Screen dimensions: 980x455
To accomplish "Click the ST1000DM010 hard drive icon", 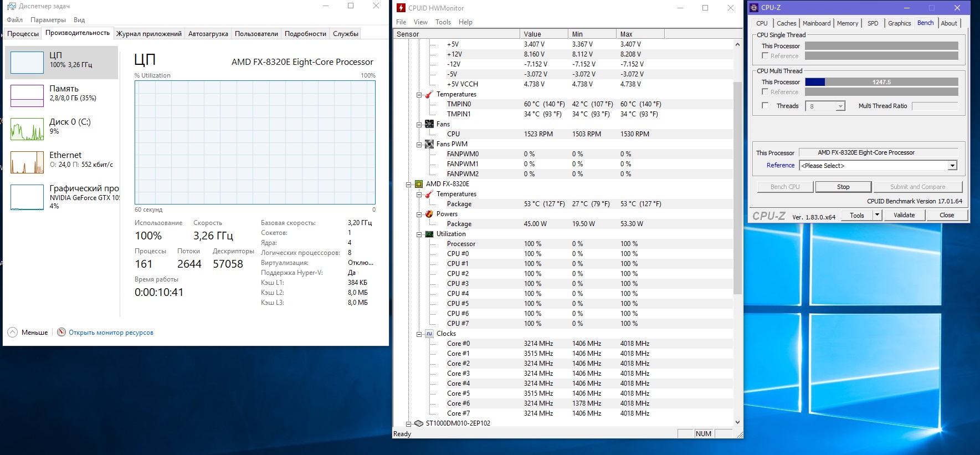I will (x=419, y=423).
